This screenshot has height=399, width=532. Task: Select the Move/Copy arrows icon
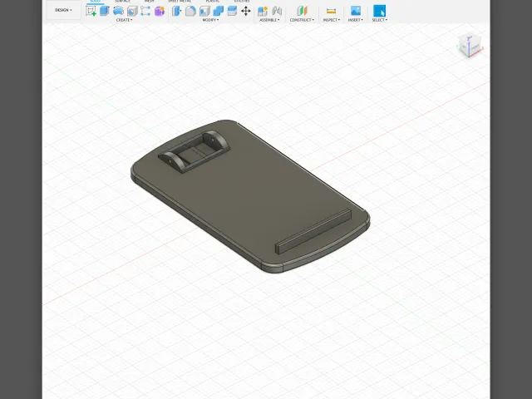pos(246,11)
